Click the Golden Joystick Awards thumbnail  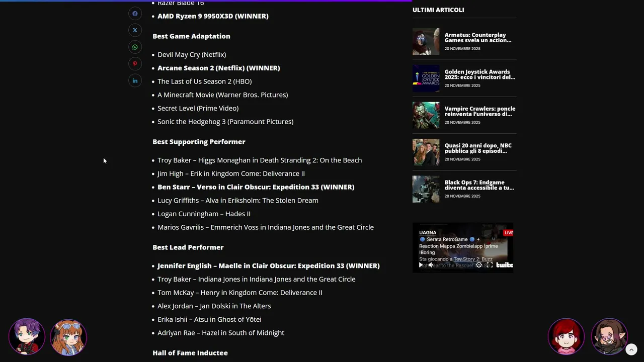click(426, 78)
